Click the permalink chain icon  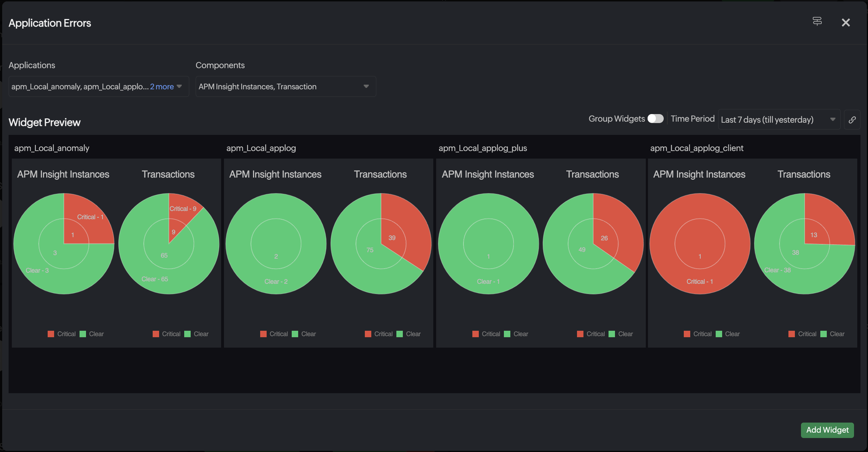[852, 120]
